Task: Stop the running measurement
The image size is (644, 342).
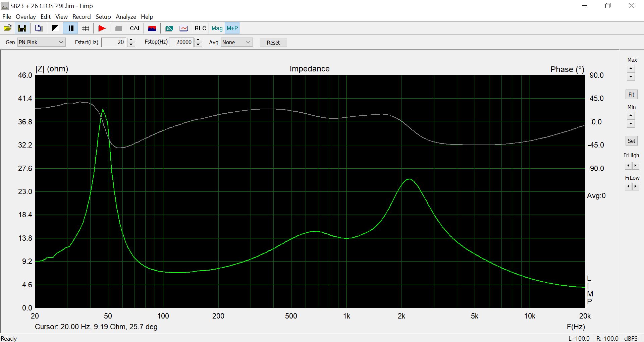Action: click(118, 28)
